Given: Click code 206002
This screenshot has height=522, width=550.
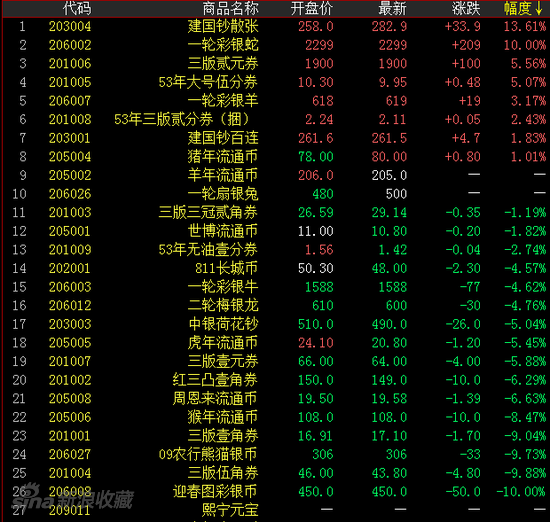Looking at the screenshot, I should 70,45.
